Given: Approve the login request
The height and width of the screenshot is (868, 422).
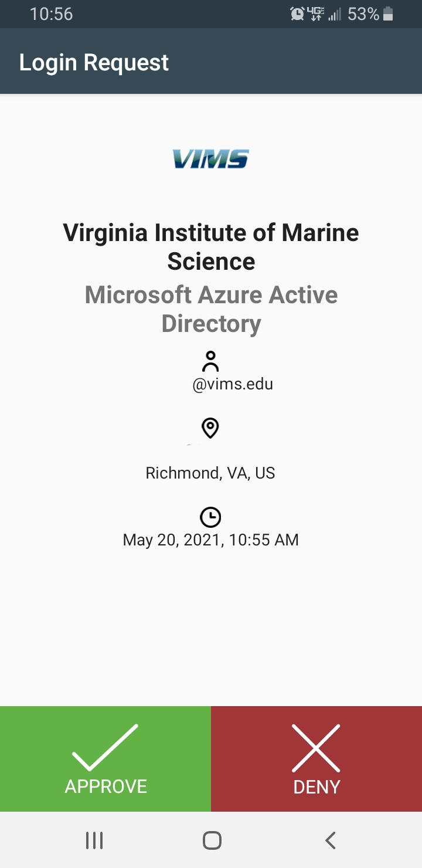Looking at the screenshot, I should (105, 759).
